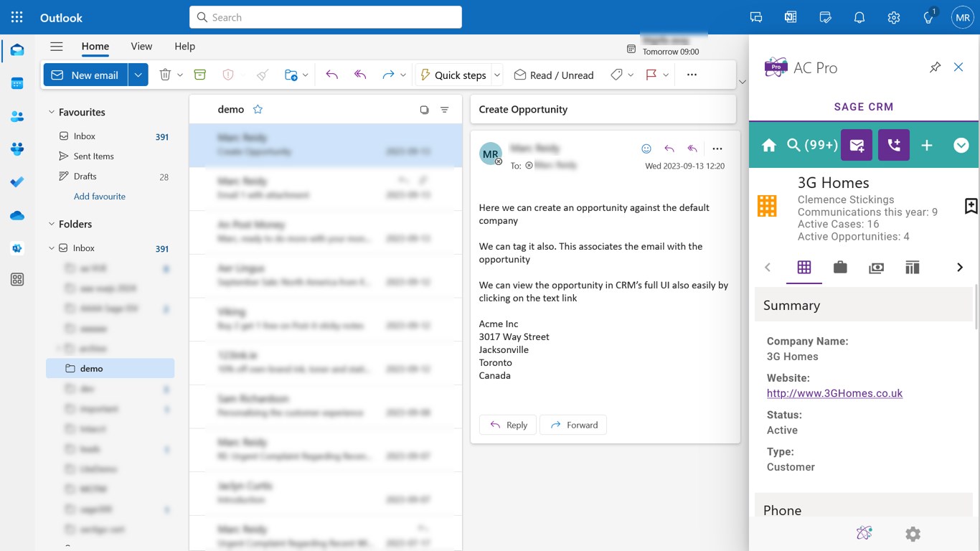Open the money tab in AC Pro
The width and height of the screenshot is (980, 551).
876,268
